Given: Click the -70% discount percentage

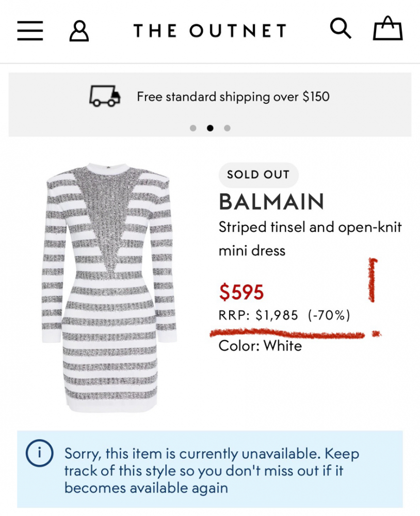Looking at the screenshot, I should click(x=331, y=315).
